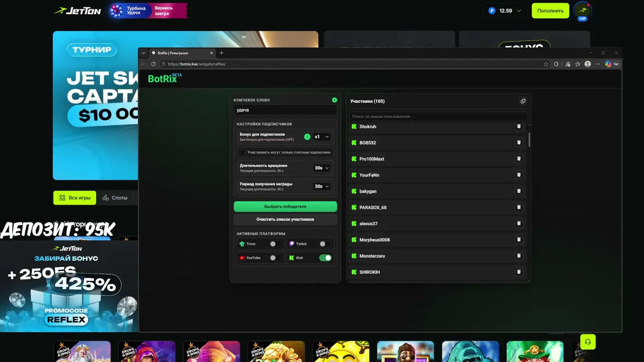The width and height of the screenshot is (644, 362).
Task: Select the 'Все игры' category tab
Action: [74, 198]
